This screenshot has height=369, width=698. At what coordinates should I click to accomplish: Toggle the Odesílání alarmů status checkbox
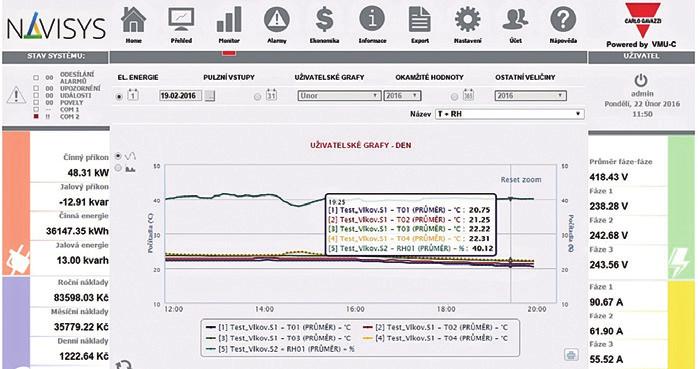click(x=36, y=77)
